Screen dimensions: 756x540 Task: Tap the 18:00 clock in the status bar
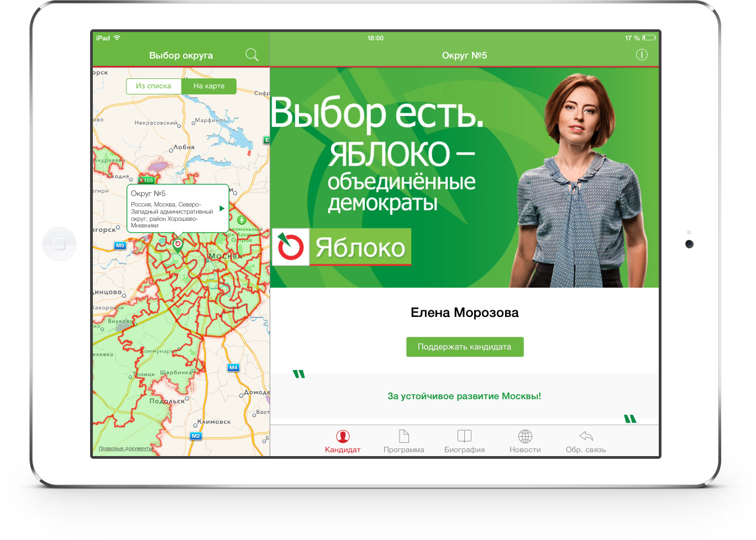pyautogui.click(x=375, y=38)
